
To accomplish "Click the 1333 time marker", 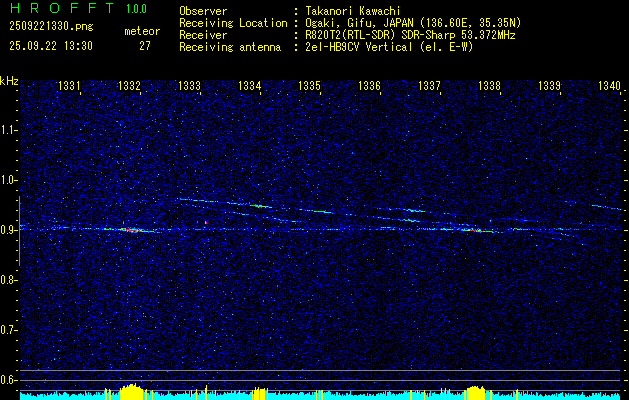I will (x=189, y=85).
